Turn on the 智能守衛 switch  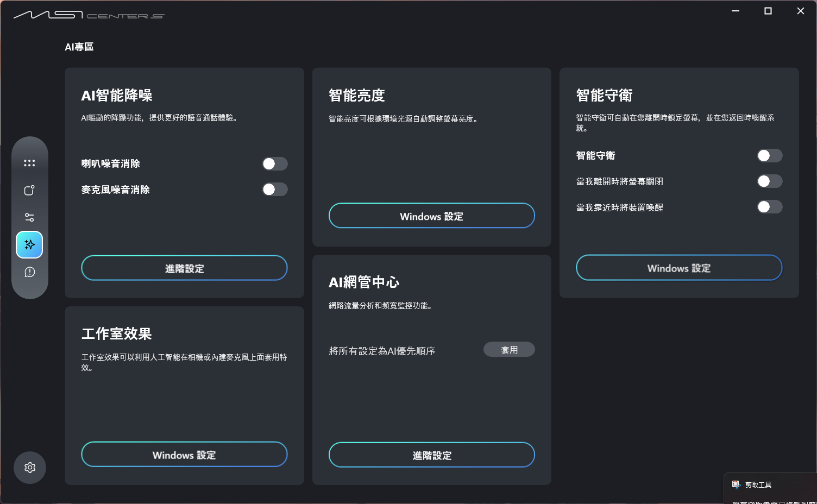click(x=769, y=155)
